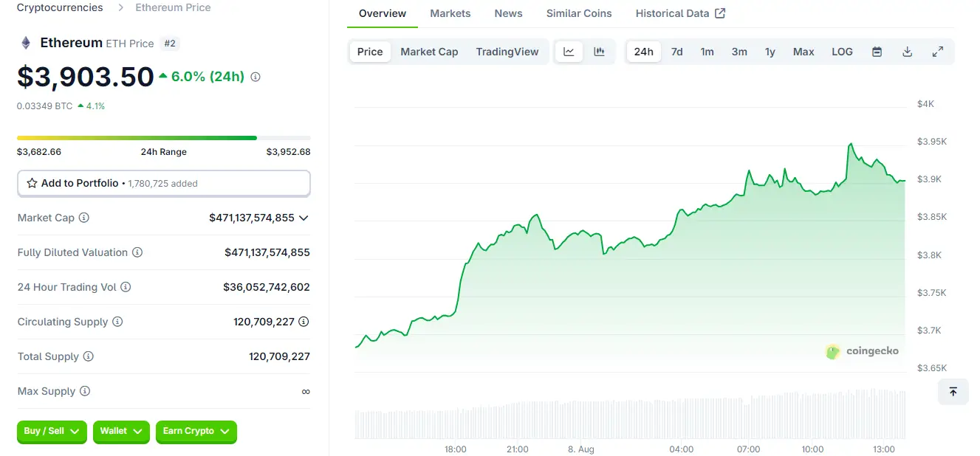This screenshot has width=980, height=456.
Task: Click the 4.1% BTC change text
Action: pyautogui.click(x=95, y=106)
